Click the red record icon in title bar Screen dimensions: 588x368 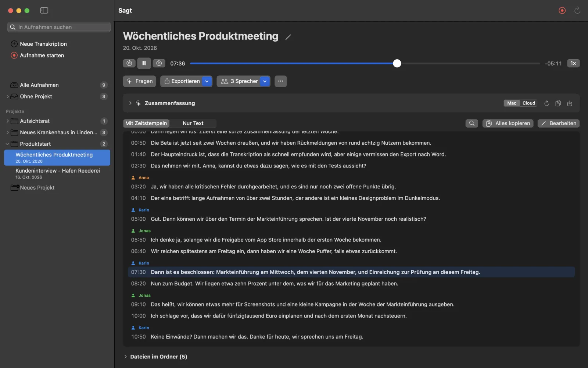click(562, 10)
